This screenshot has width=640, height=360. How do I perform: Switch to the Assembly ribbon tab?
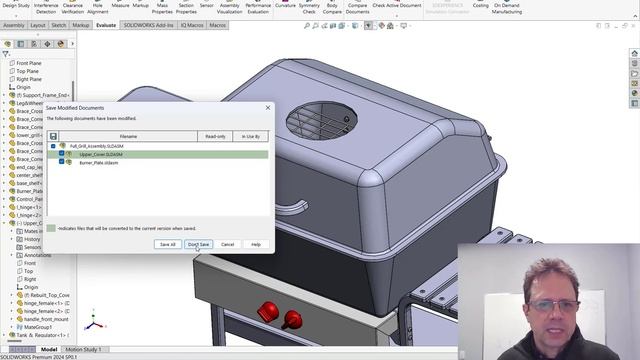pyautogui.click(x=13, y=25)
